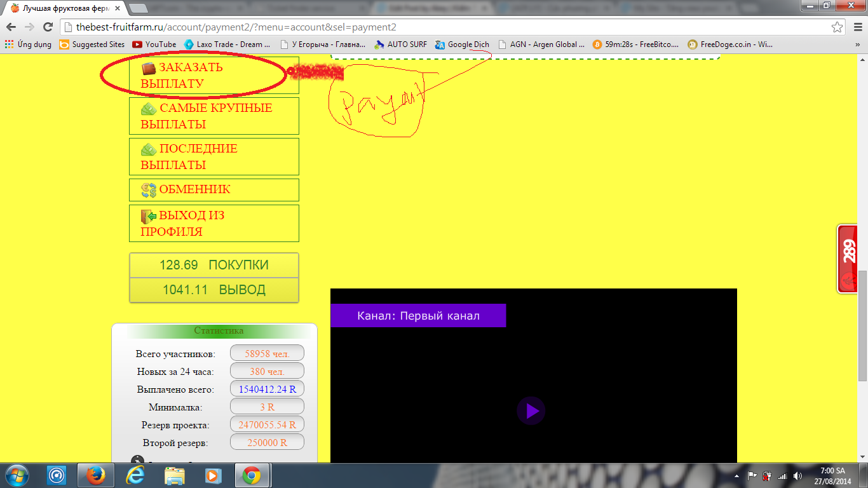Reload the current page
The image size is (868, 488).
pos(48,27)
